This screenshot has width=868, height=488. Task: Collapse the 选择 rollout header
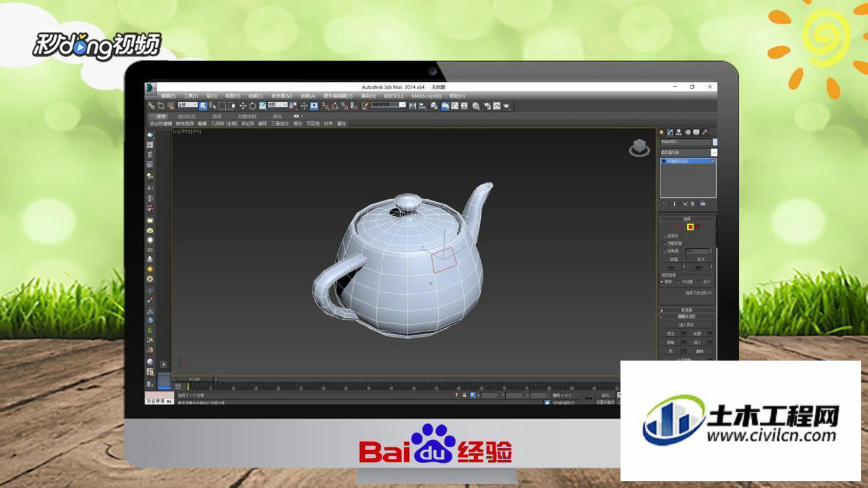click(687, 219)
